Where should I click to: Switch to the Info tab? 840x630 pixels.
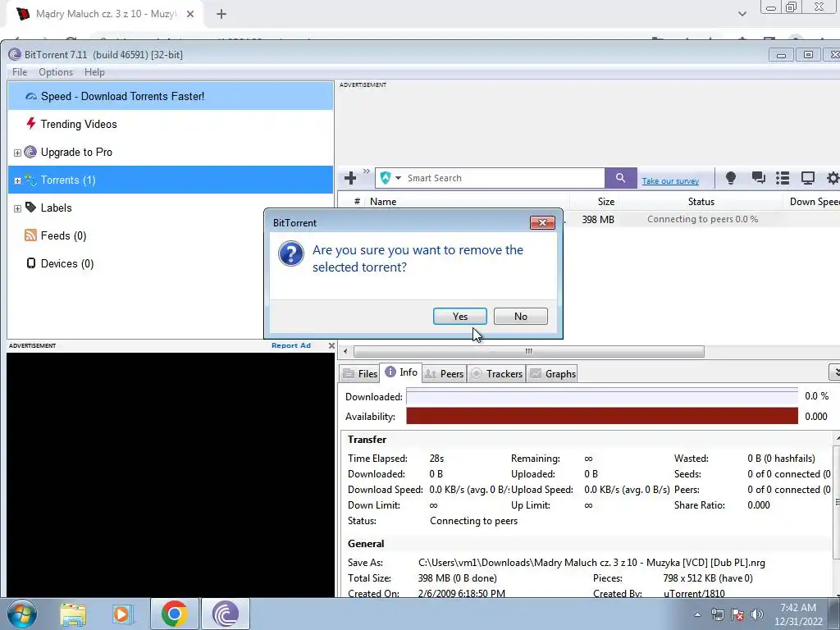click(x=401, y=372)
